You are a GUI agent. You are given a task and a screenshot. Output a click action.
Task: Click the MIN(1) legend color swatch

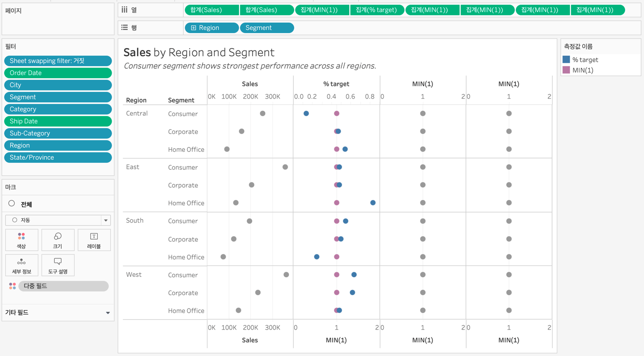[x=566, y=70]
